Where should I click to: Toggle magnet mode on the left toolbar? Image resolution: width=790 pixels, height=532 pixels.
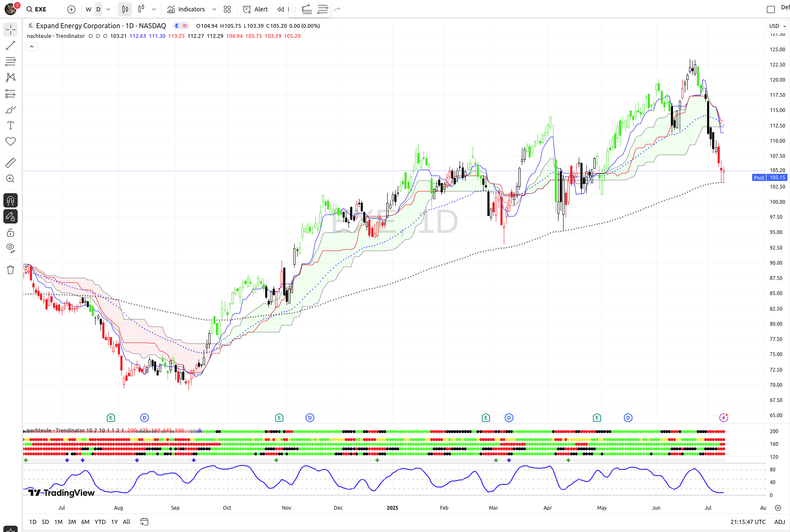[11, 200]
